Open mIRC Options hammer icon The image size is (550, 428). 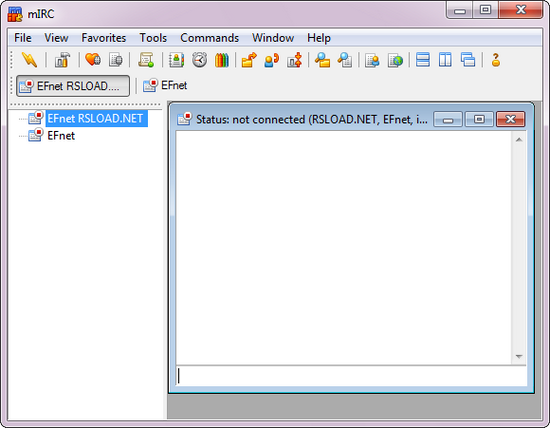(62, 60)
